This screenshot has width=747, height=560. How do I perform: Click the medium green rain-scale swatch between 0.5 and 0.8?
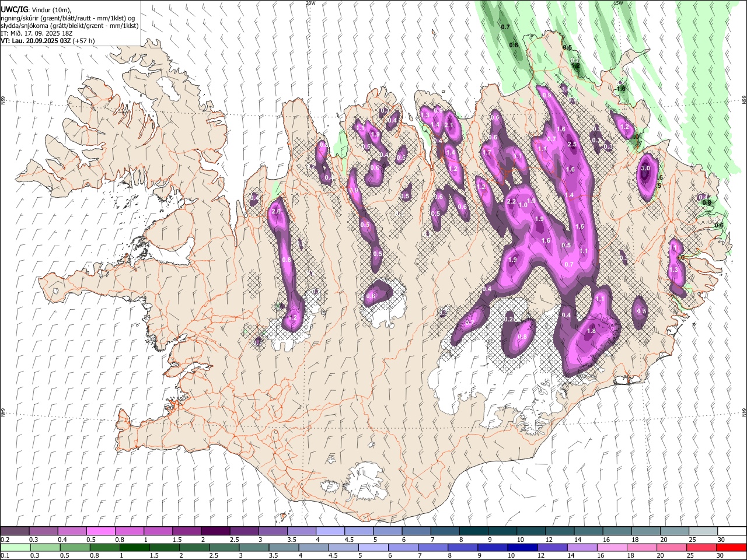(x=75, y=547)
